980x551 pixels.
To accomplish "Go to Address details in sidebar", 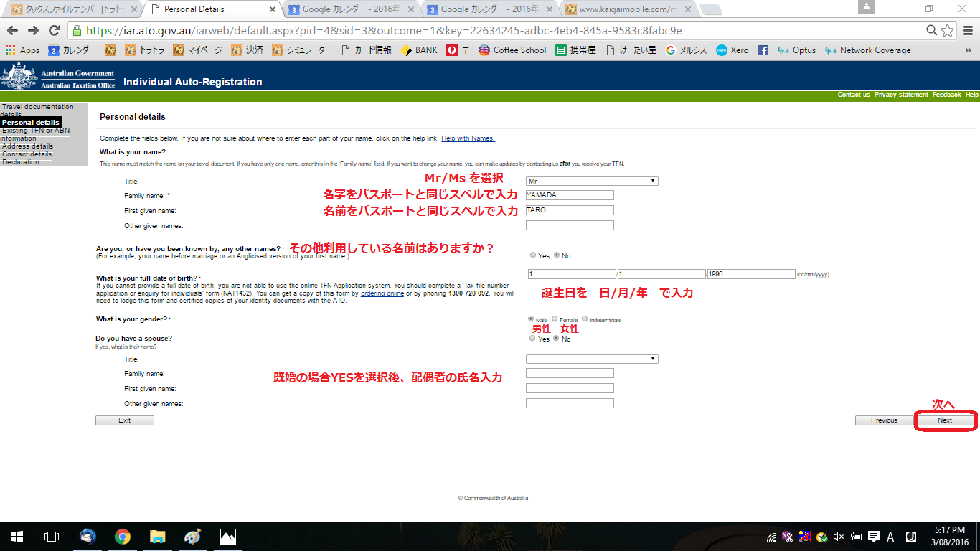I will [x=27, y=146].
